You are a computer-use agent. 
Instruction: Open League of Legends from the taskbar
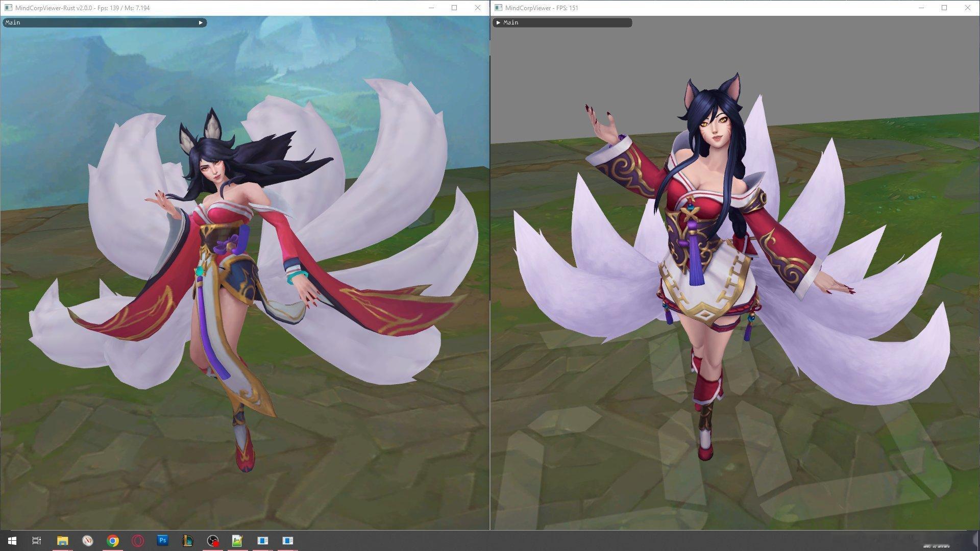click(x=188, y=541)
